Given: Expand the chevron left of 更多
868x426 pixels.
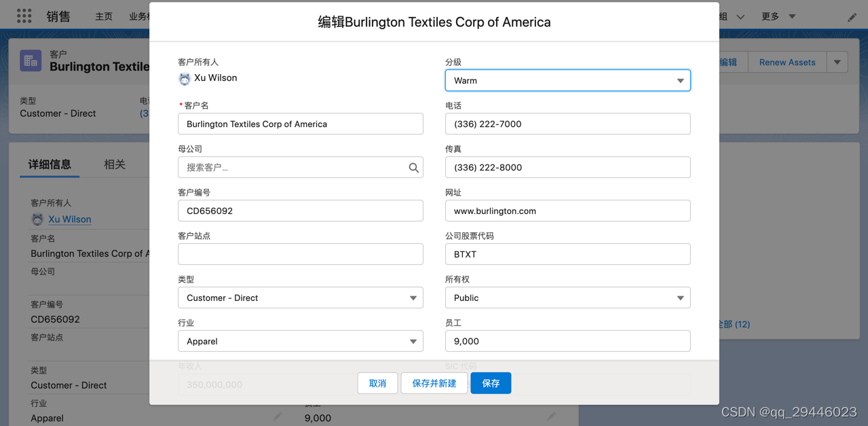Looking at the screenshot, I should coord(740,17).
